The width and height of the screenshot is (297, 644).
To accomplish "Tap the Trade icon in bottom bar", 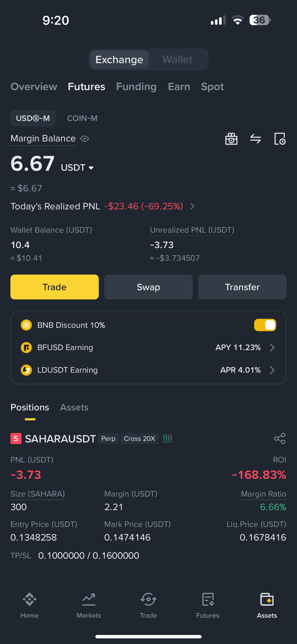I will [x=148, y=606].
